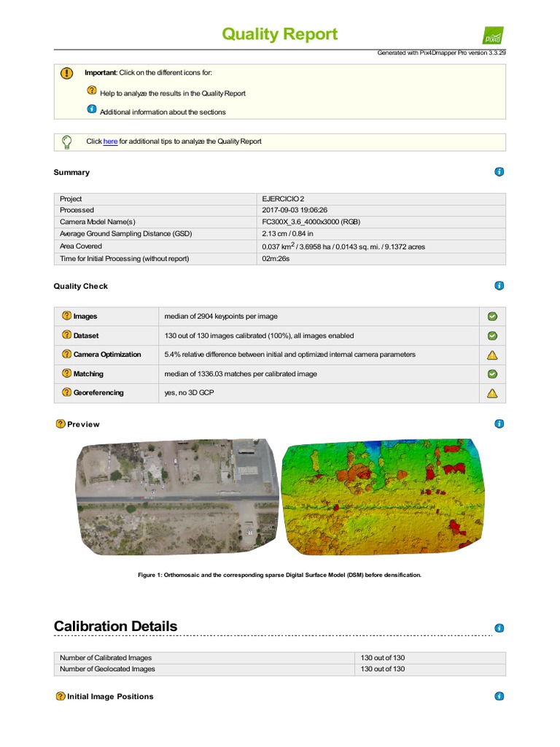The width and height of the screenshot is (560, 747).
Task: Click 'median of 1336.03 matches per calibrated image'
Action: click(x=241, y=374)
